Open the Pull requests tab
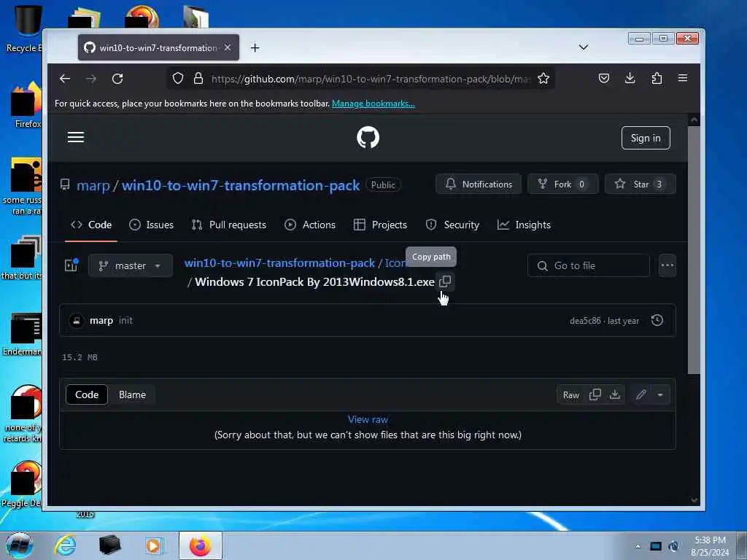 point(228,225)
